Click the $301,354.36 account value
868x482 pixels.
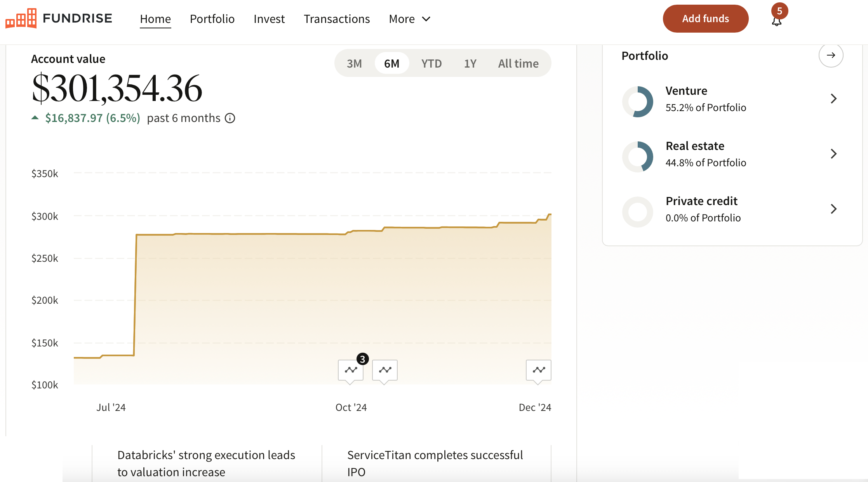pyautogui.click(x=117, y=89)
